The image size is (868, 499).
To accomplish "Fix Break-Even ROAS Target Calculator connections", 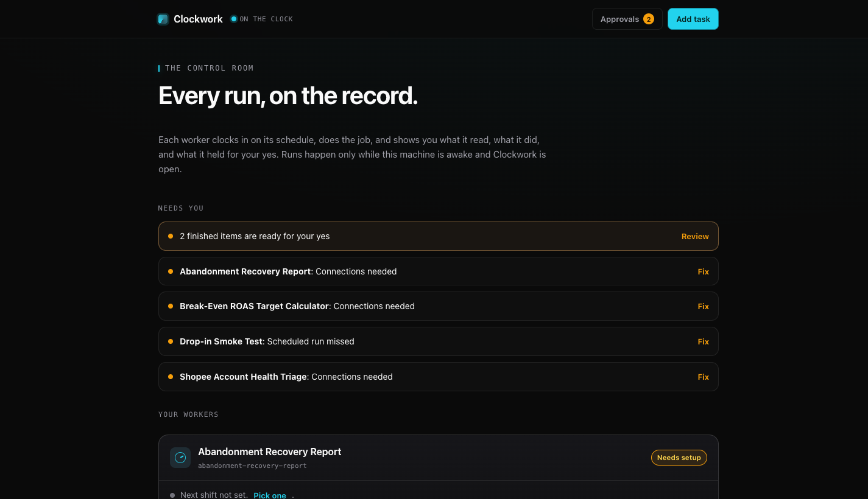I will 704,306.
